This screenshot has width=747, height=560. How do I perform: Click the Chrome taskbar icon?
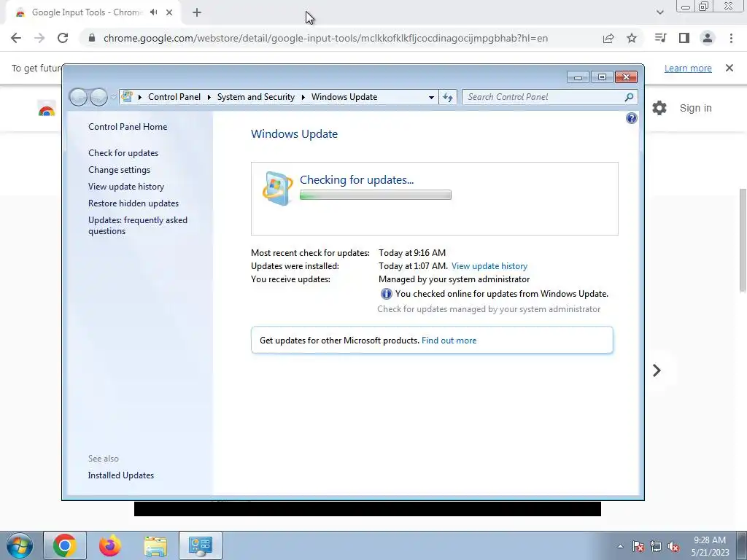[65, 545]
